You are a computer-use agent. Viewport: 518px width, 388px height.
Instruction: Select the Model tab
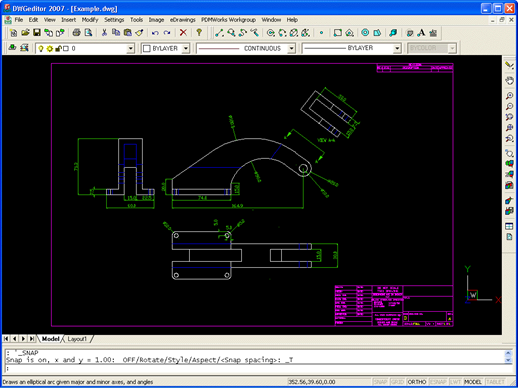click(x=50, y=339)
